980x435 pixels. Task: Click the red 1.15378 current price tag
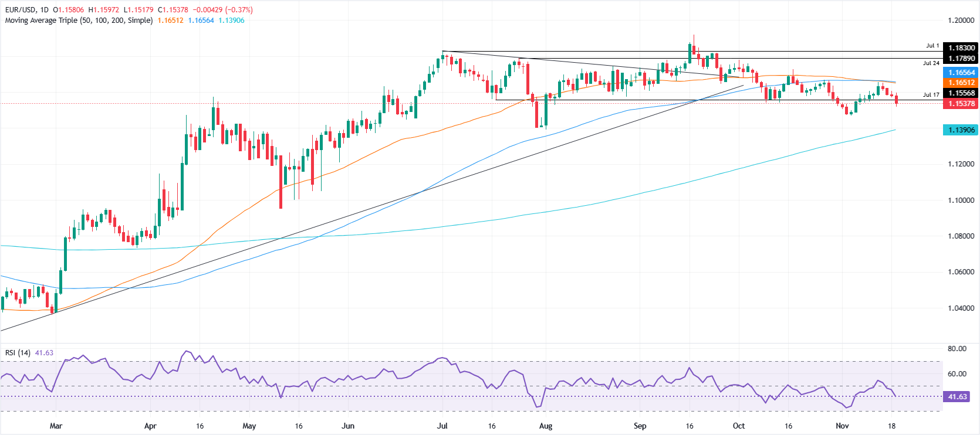(x=961, y=104)
